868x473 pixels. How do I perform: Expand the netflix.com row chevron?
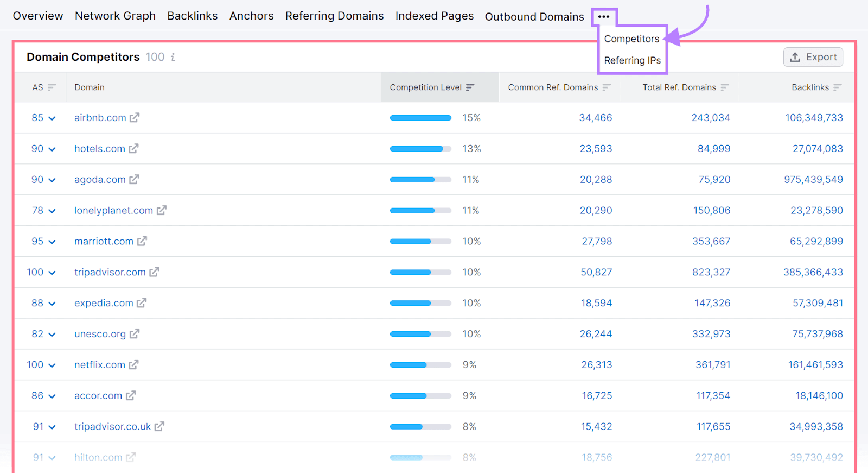pyautogui.click(x=52, y=366)
